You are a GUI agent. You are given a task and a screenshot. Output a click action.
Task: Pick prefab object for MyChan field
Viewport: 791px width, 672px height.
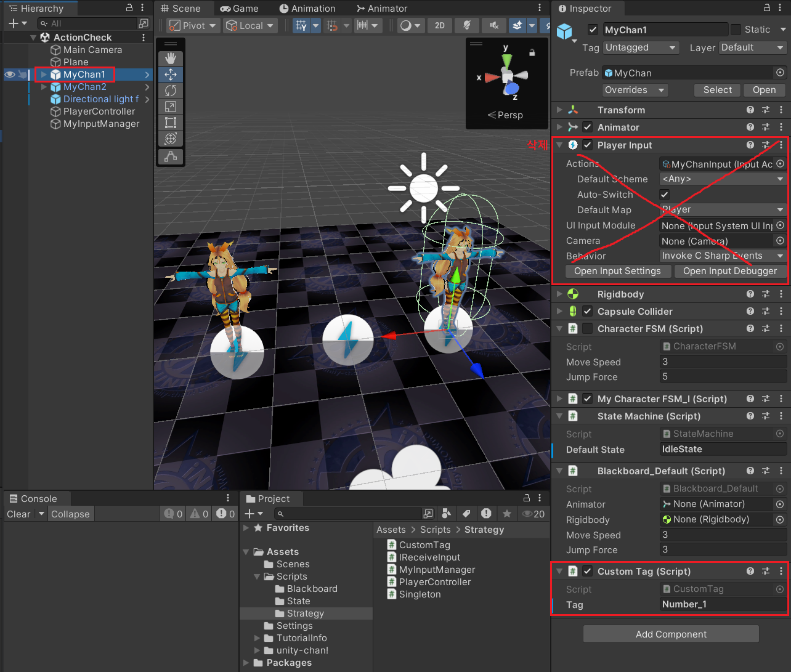click(x=780, y=73)
